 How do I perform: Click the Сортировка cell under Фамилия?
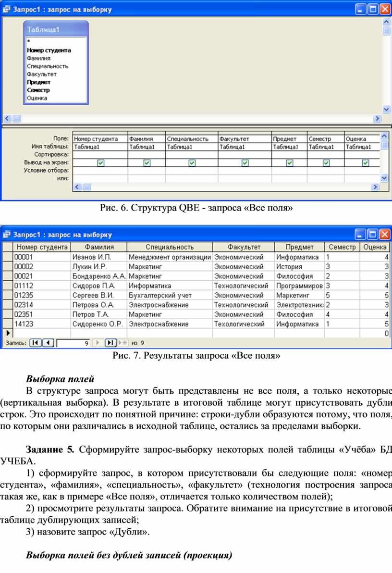[147, 155]
